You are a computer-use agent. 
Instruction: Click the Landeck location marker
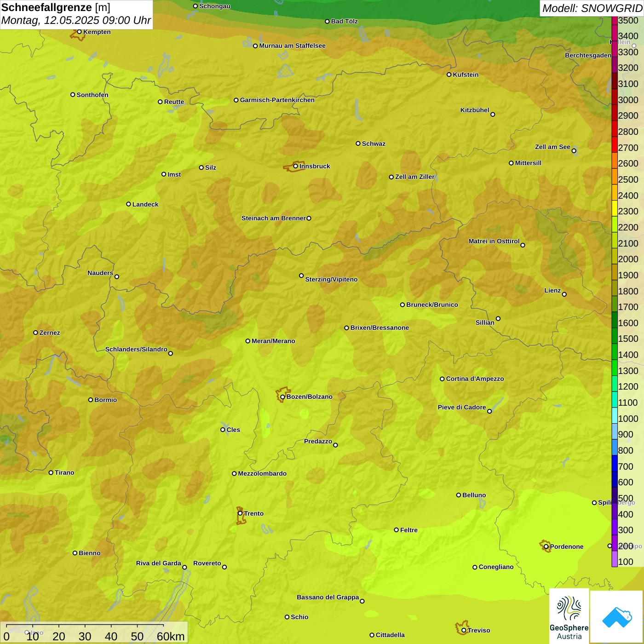click(128, 204)
